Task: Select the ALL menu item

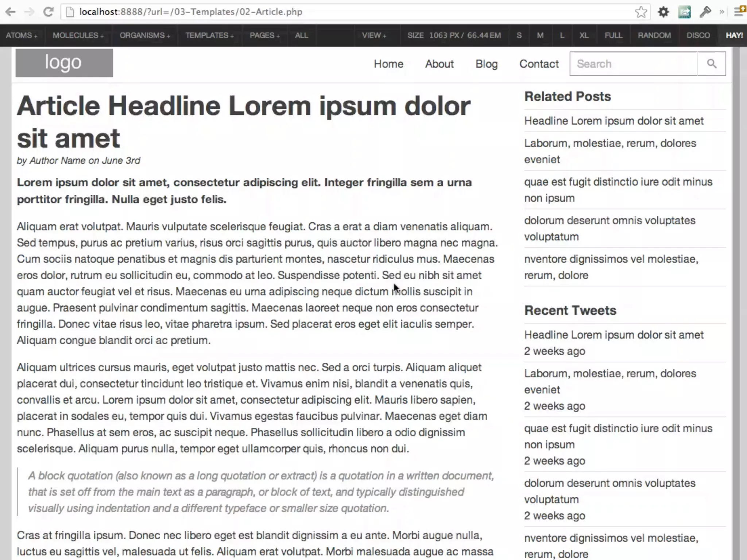Action: [x=301, y=35]
